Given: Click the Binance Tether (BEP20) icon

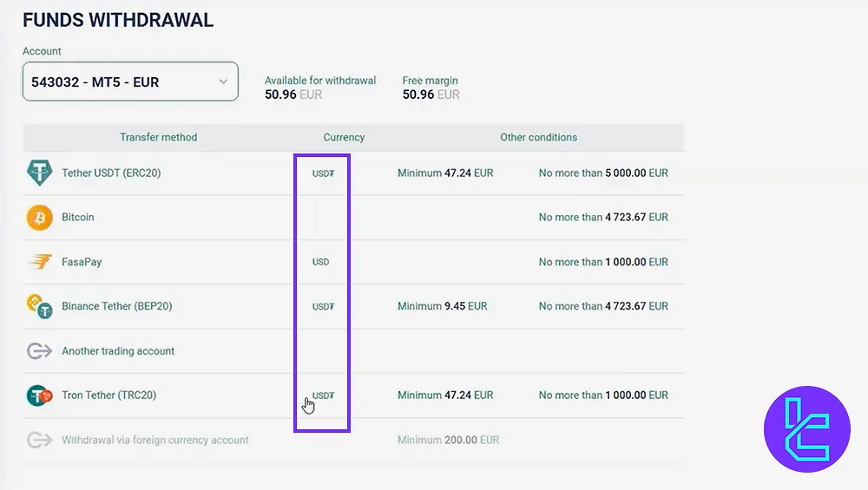Looking at the screenshot, I should point(40,306).
